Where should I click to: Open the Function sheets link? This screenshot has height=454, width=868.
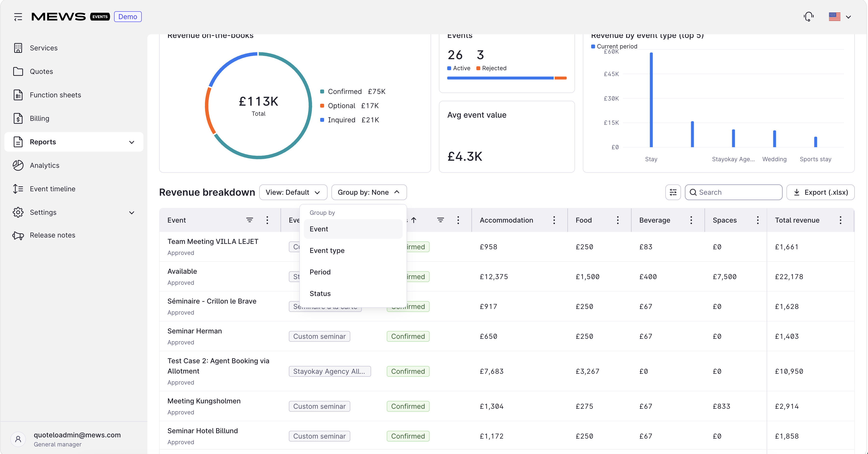tap(55, 95)
